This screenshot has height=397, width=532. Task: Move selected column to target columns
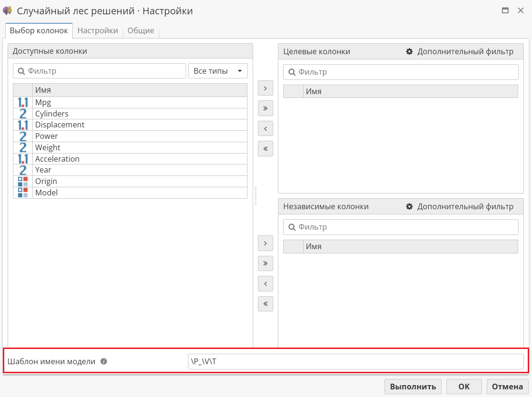(x=266, y=88)
